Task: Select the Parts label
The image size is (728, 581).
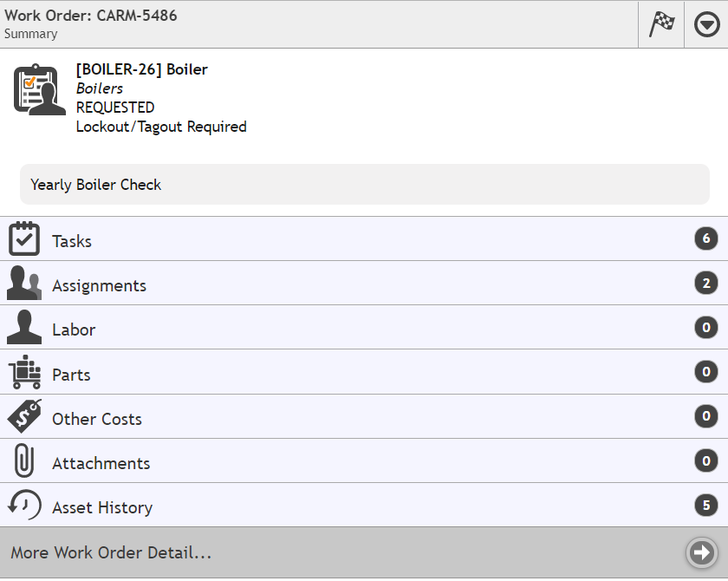Action: pyautogui.click(x=71, y=375)
